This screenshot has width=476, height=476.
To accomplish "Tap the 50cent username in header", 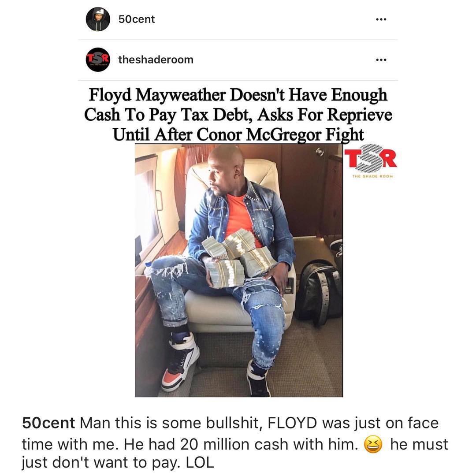I will point(137,19).
